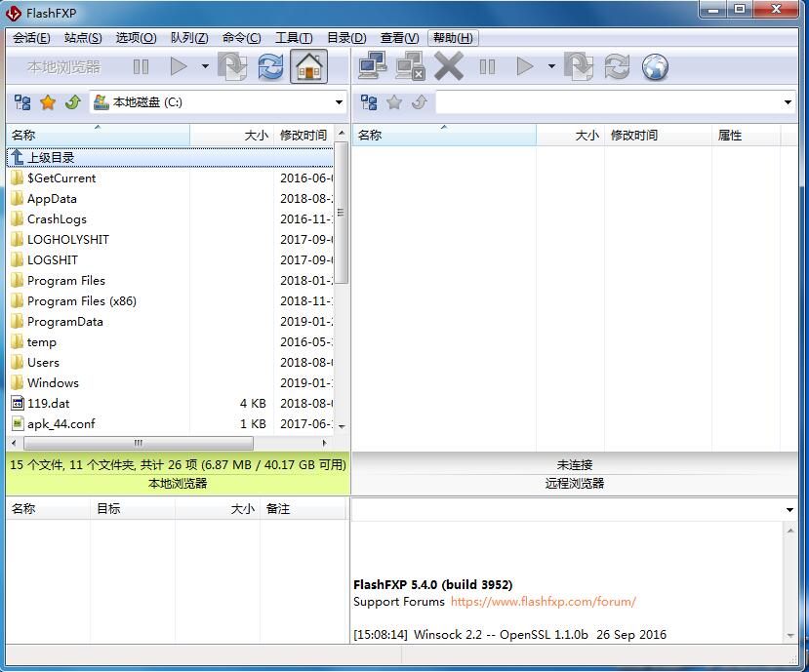Click the abort X icon
This screenshot has height=672, width=809.
tap(449, 66)
